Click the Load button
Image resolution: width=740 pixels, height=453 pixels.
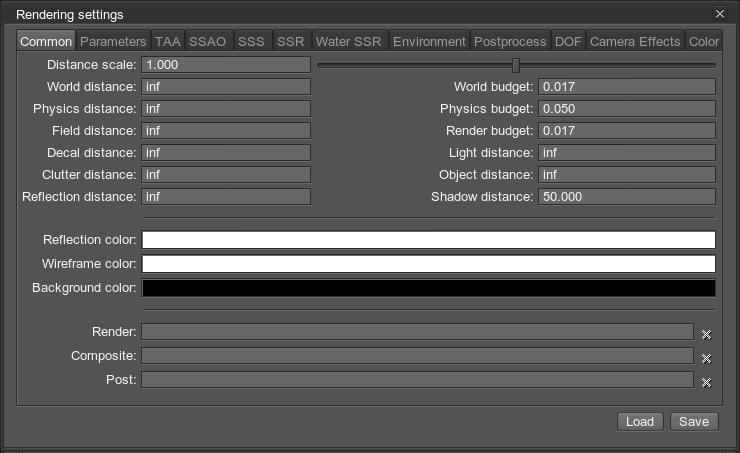640,421
